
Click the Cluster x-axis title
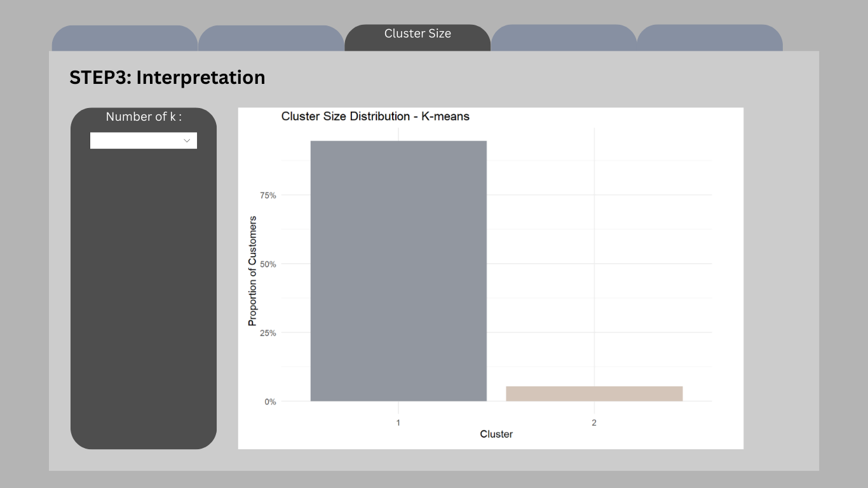click(496, 434)
